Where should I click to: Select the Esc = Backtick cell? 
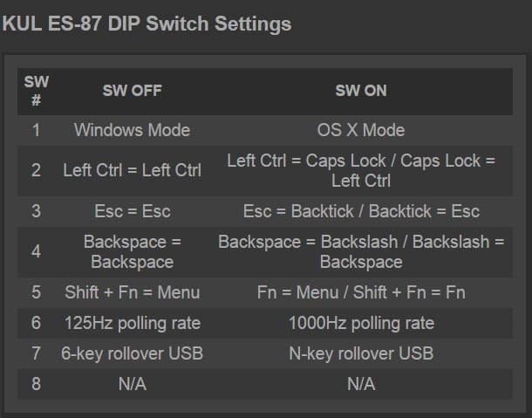361,211
